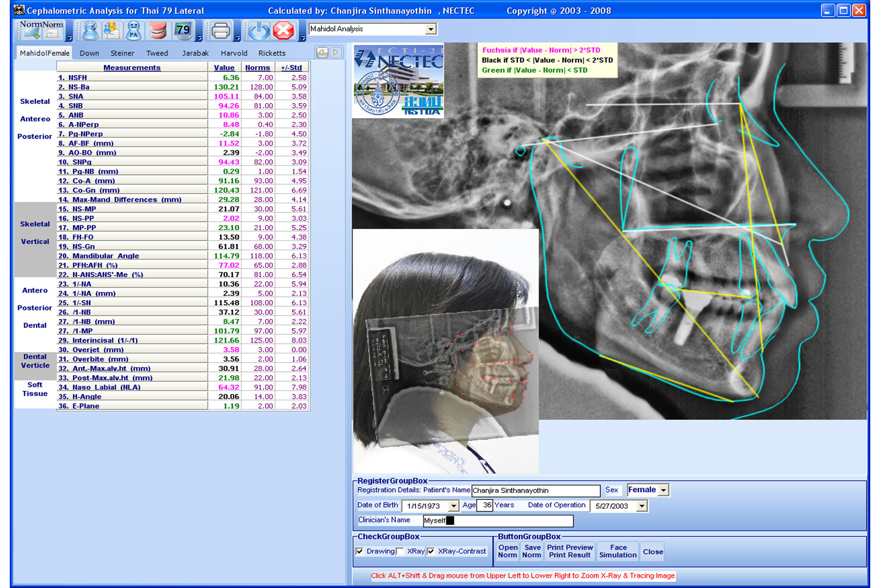Image resolution: width=882 pixels, height=588 pixels.
Task: Select the '1. NSFH' measurement row
Action: coord(183,77)
